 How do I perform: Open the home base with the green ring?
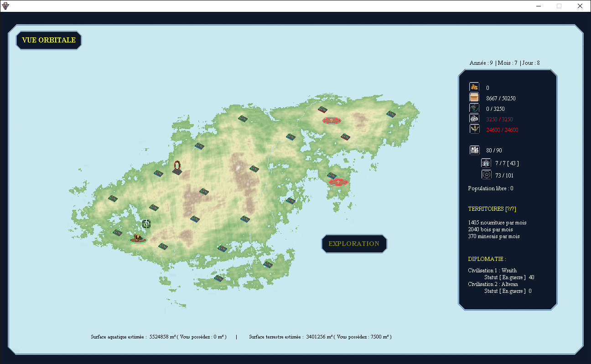(138, 238)
